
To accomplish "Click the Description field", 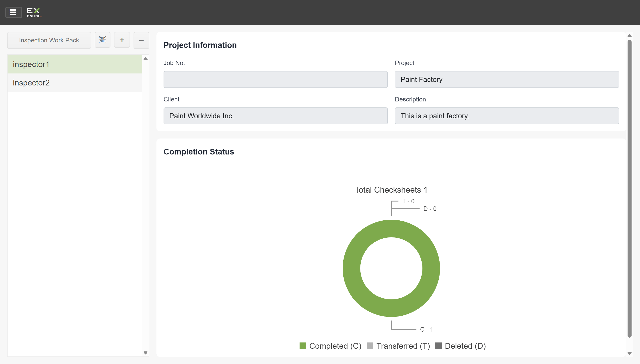I will coord(507,116).
